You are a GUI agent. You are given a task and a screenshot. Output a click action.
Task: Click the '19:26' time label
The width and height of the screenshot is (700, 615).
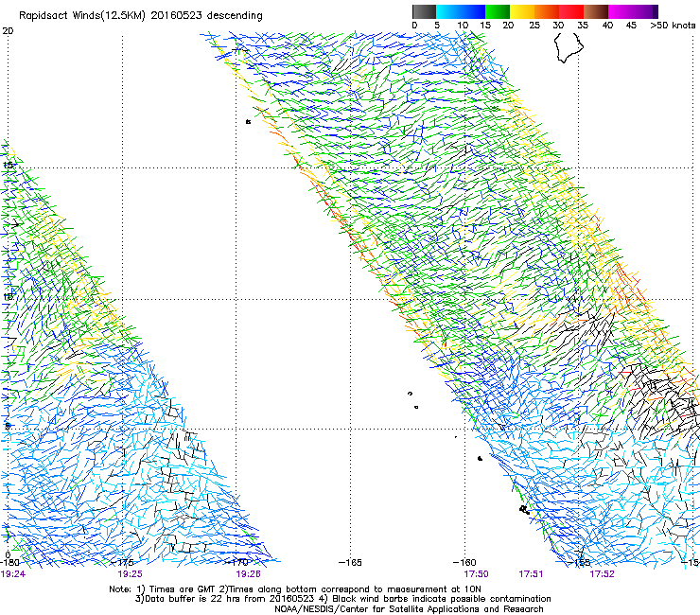[x=248, y=574]
